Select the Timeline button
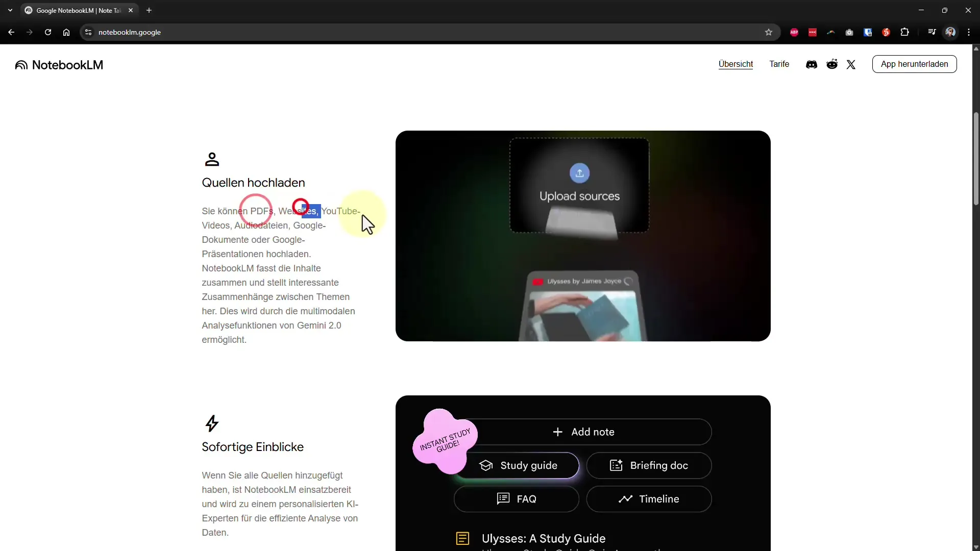Viewport: 980px width, 551px height. [x=649, y=499]
